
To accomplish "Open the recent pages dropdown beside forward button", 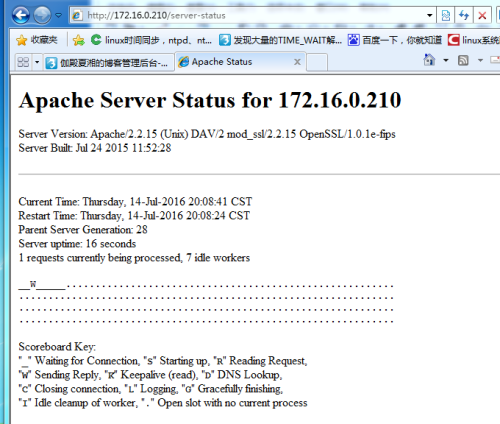I will 59,15.
